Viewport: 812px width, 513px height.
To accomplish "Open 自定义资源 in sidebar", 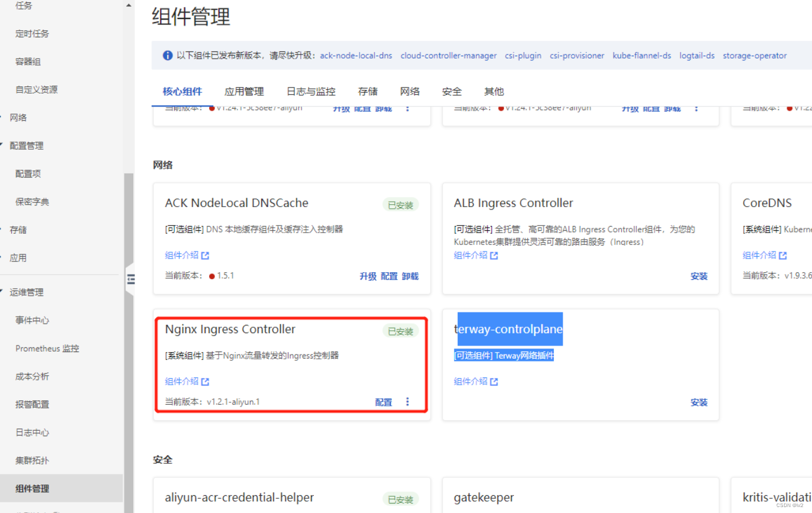I will coord(37,90).
